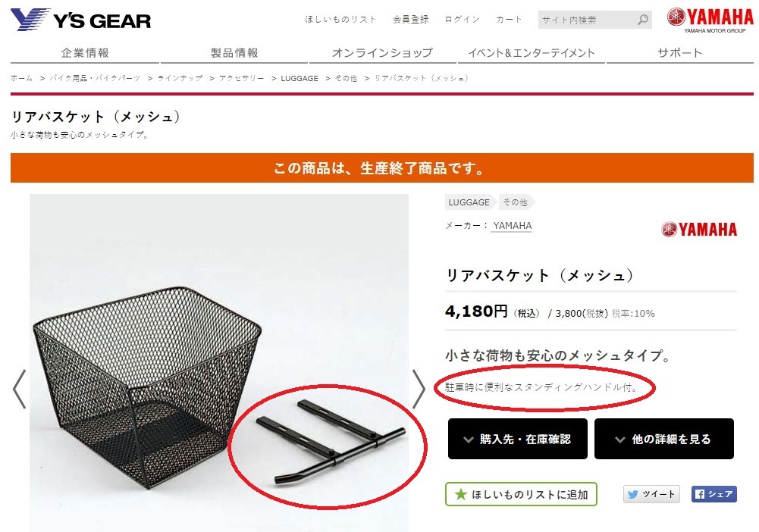Open the サポート menu
This screenshot has width=759, height=532.
click(679, 53)
